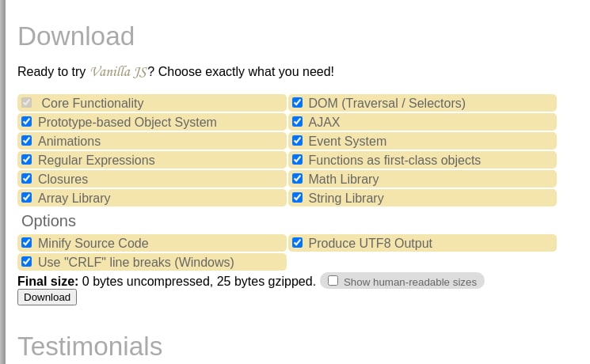Uncheck the Prototype-based Object System checkbox
This screenshot has height=364, width=590.
27,121
